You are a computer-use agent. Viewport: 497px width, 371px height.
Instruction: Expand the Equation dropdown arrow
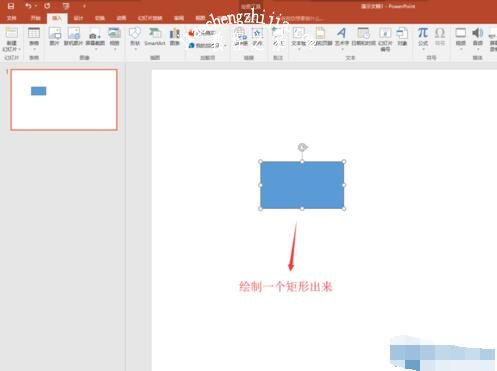tap(423, 49)
